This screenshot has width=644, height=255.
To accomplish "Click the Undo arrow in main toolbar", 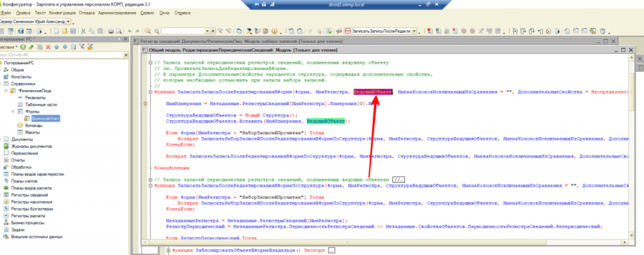I will click(x=130, y=30).
